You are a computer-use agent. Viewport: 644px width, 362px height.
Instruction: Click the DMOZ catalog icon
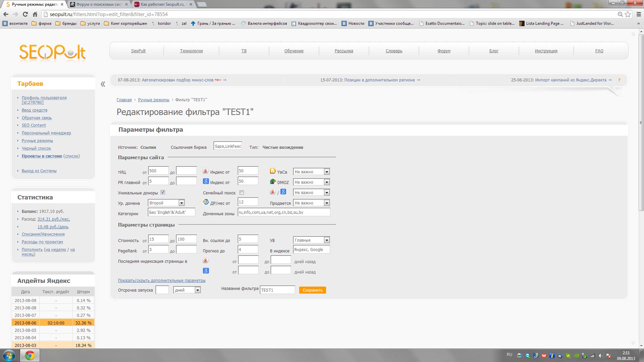point(273,182)
